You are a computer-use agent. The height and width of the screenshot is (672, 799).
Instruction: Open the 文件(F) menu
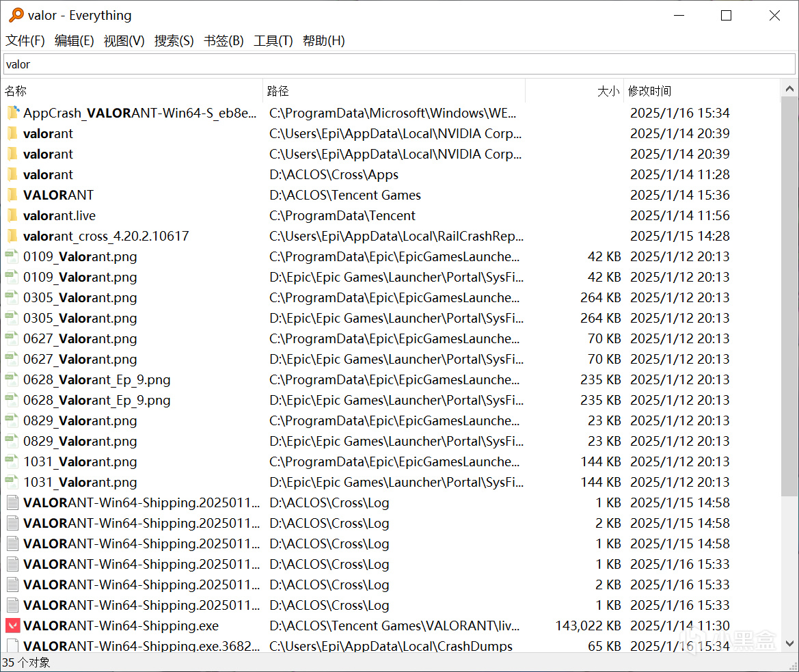pyautogui.click(x=25, y=41)
